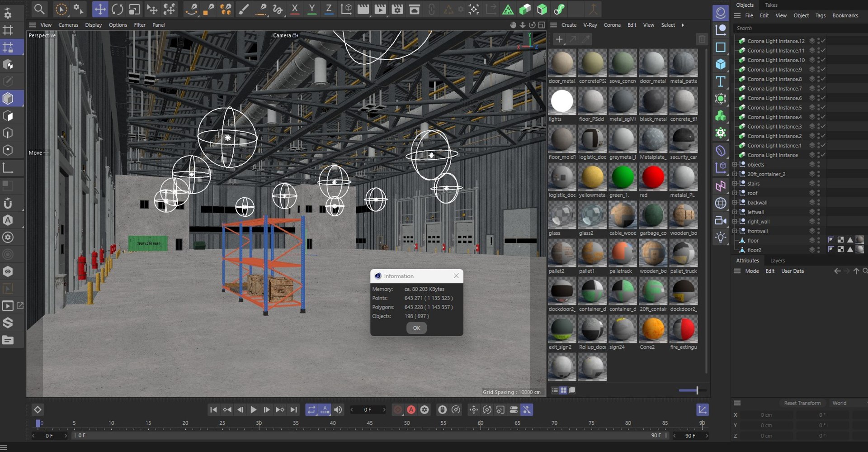Go to start of animation
Viewport: 868px width, 452px height.
tap(213, 410)
